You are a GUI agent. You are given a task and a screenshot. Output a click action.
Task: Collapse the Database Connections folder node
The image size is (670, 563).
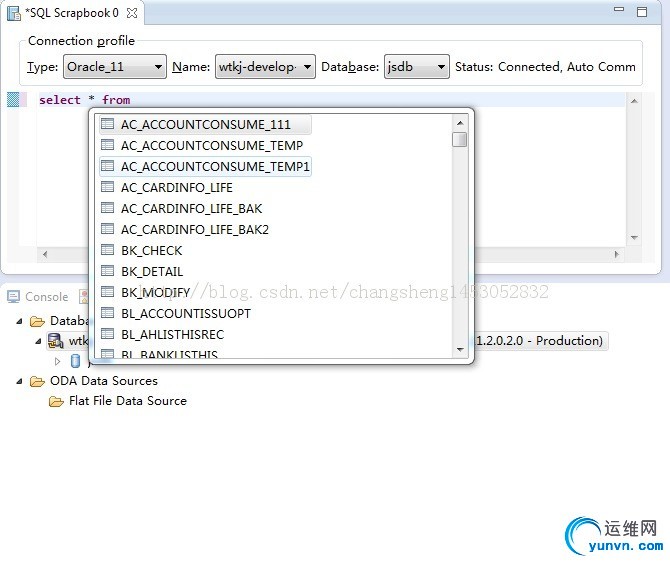pyautogui.click(x=19, y=321)
